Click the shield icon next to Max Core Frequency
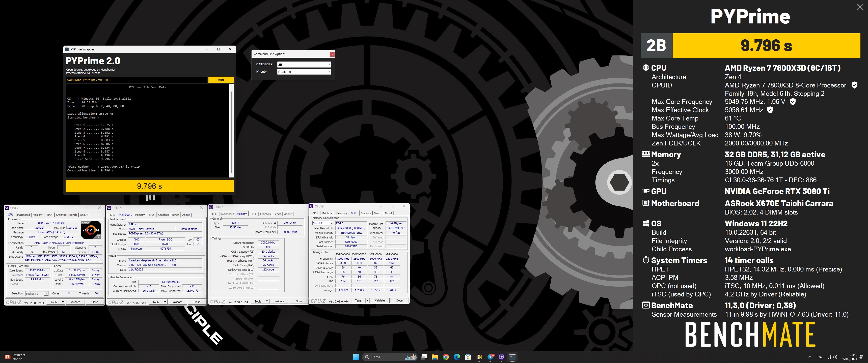This screenshot has height=363, width=868. pyautogui.click(x=793, y=102)
